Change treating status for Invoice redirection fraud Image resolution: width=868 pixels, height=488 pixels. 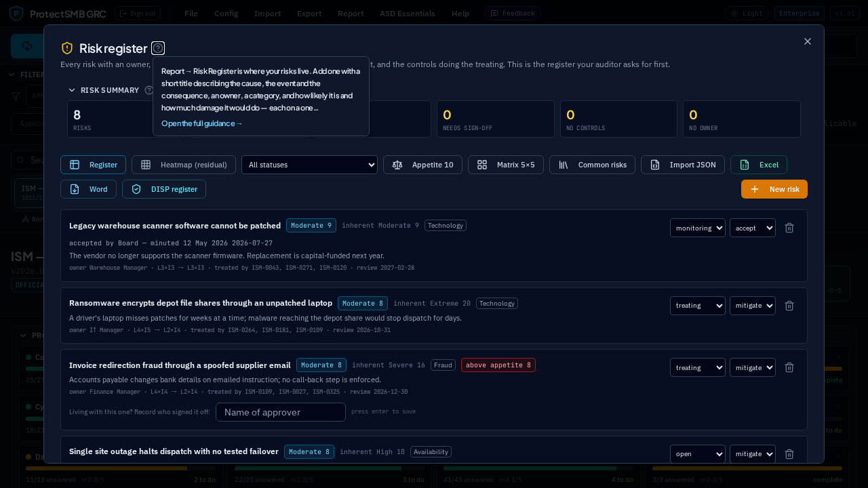coord(698,367)
